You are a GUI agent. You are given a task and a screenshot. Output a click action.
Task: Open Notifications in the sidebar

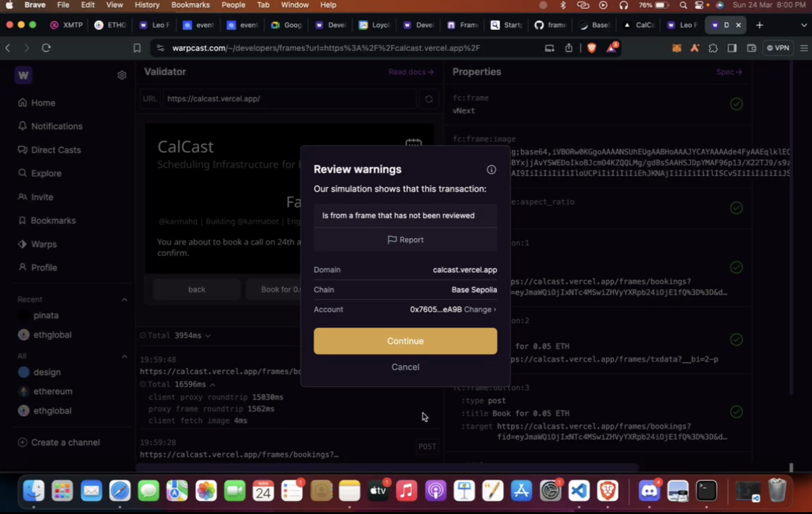coord(50,126)
